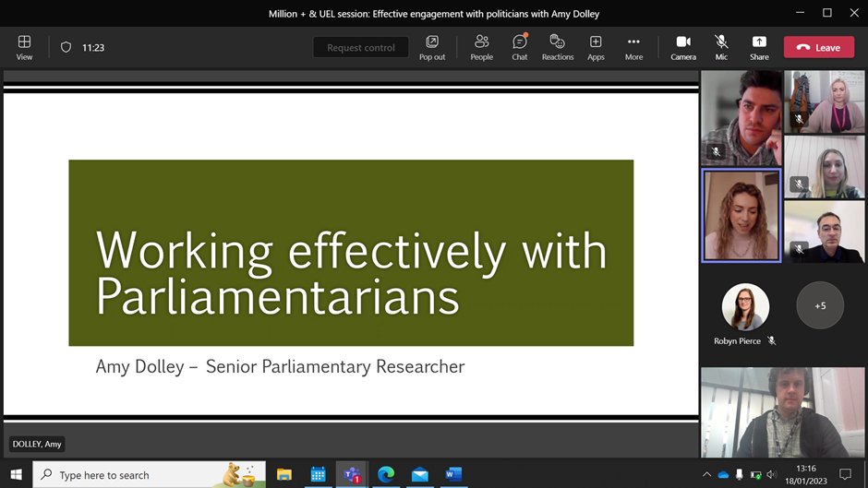Open the View layout options
Viewport: 868px width, 488px height.
click(24, 48)
